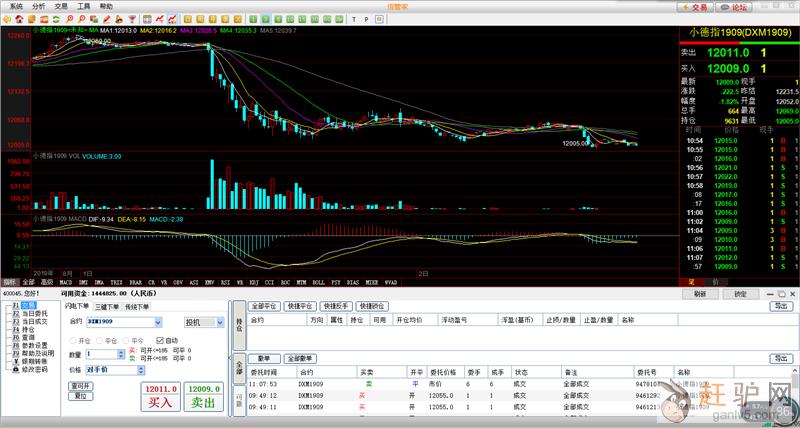Screen dimensions: 800x428
Task: Click the green refresh toolbar icon
Action: point(56,19)
